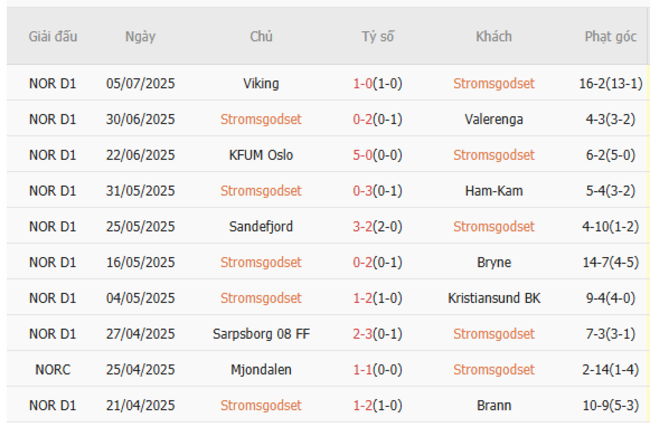Select KFUM Oslo in the home column
This screenshot has width=650, height=427.
[261, 155]
